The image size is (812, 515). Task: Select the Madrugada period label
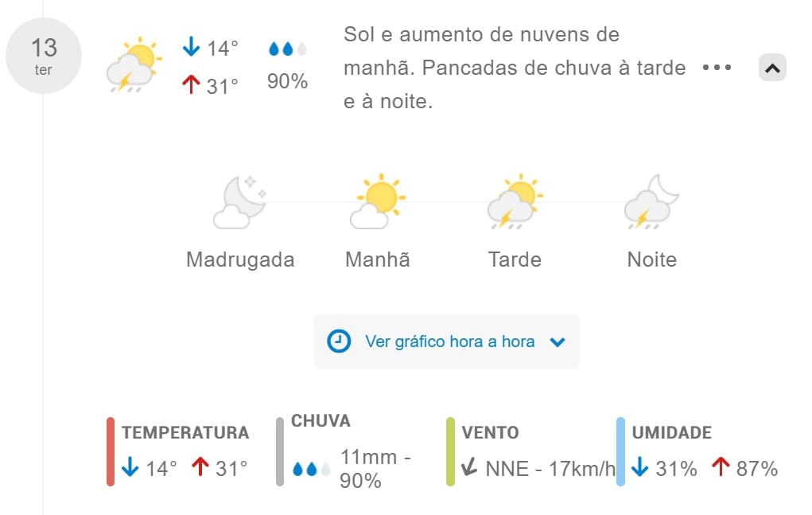(x=240, y=259)
